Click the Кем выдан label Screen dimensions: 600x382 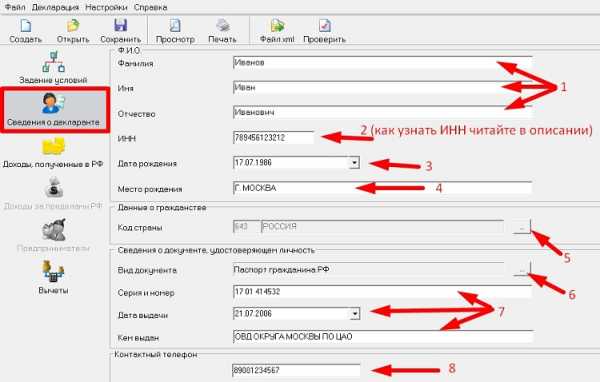click(138, 338)
